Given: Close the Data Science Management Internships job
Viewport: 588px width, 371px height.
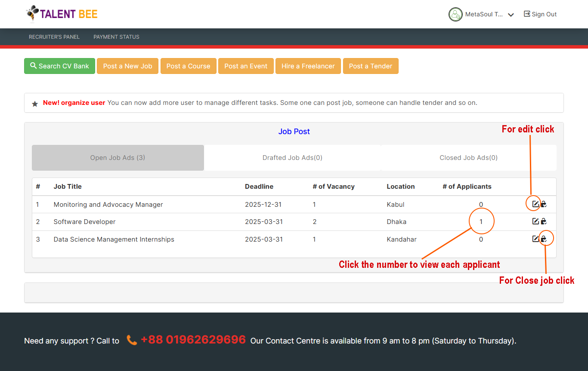Looking at the screenshot, I should (544, 239).
